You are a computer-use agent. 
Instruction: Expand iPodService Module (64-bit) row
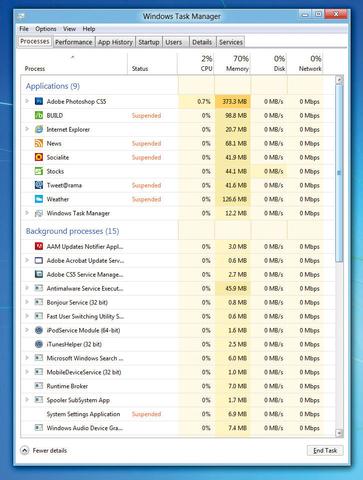coord(27,330)
